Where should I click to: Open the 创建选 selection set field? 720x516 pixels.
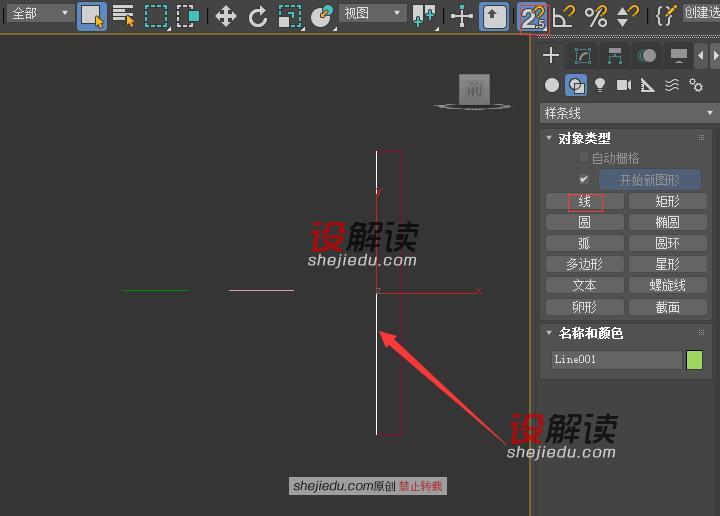(x=702, y=12)
